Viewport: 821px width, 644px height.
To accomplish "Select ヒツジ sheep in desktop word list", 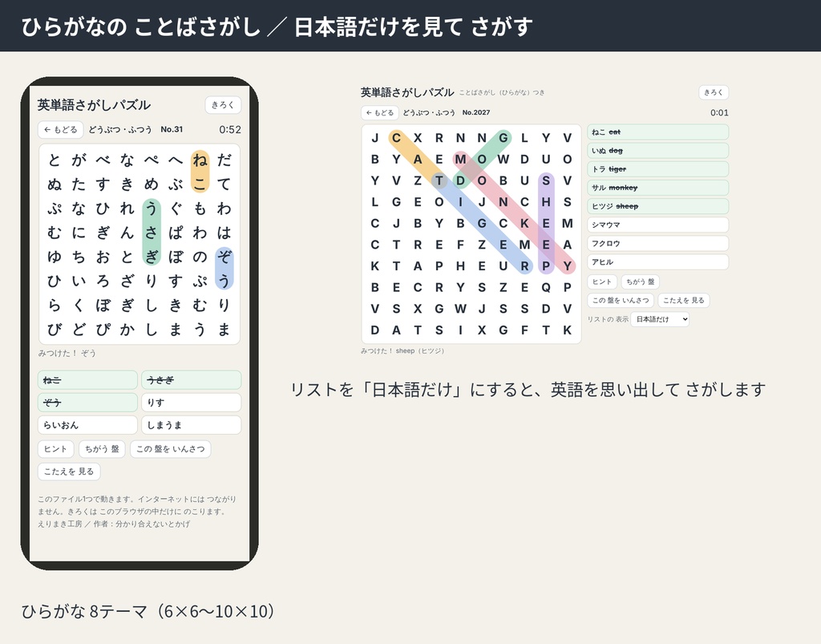I will 658,206.
